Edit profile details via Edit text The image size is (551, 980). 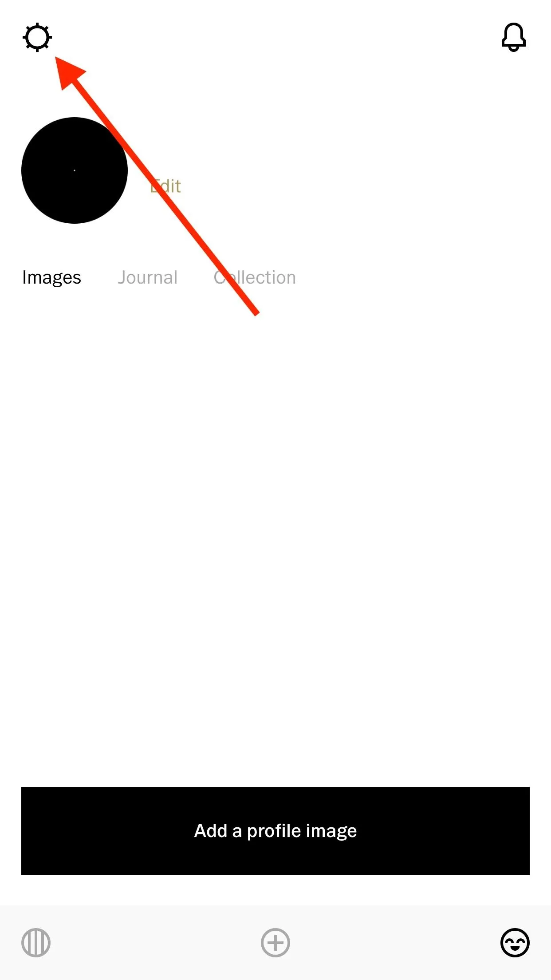pyautogui.click(x=165, y=186)
